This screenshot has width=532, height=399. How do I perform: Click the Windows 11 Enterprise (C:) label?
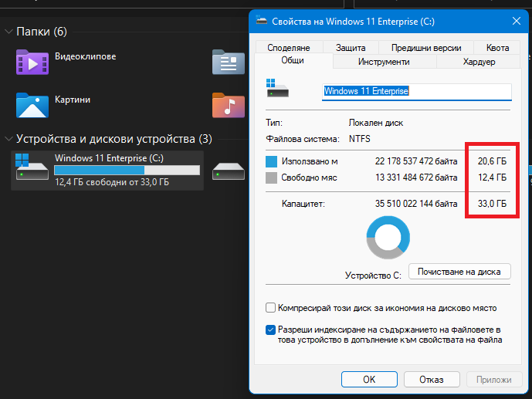109,158
